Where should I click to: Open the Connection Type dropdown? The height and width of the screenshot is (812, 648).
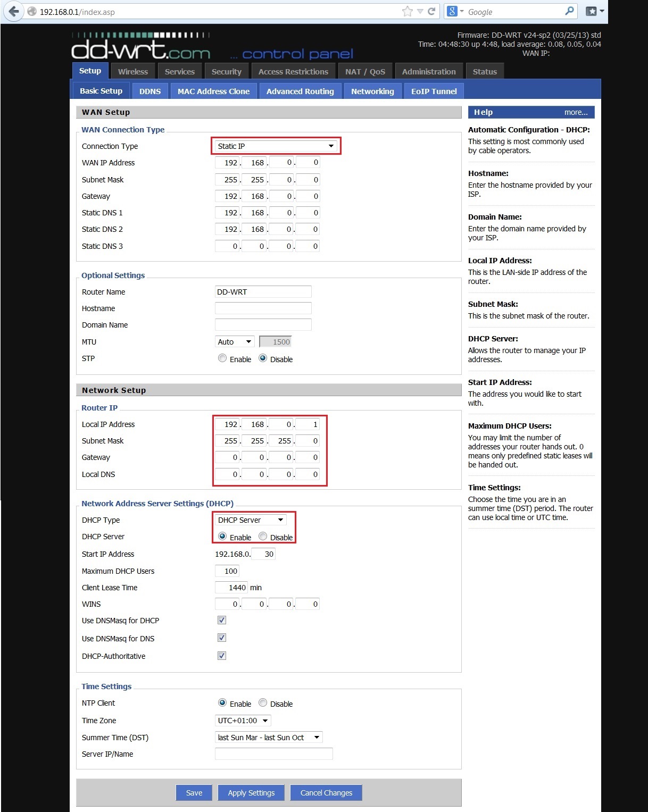276,146
